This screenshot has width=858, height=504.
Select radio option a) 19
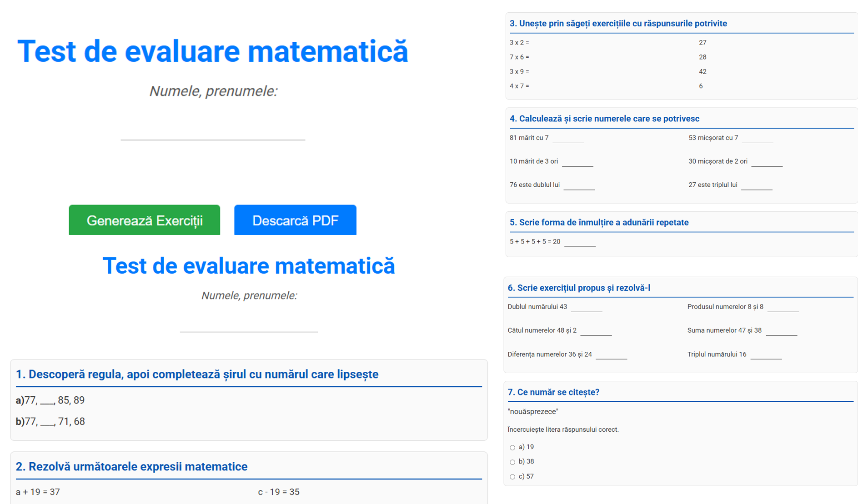[512, 448]
